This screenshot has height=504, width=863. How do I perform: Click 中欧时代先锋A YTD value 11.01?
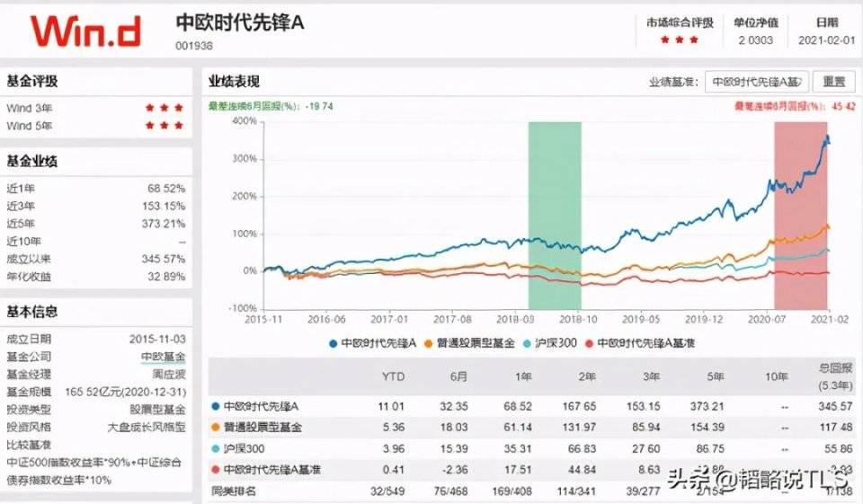(391, 407)
